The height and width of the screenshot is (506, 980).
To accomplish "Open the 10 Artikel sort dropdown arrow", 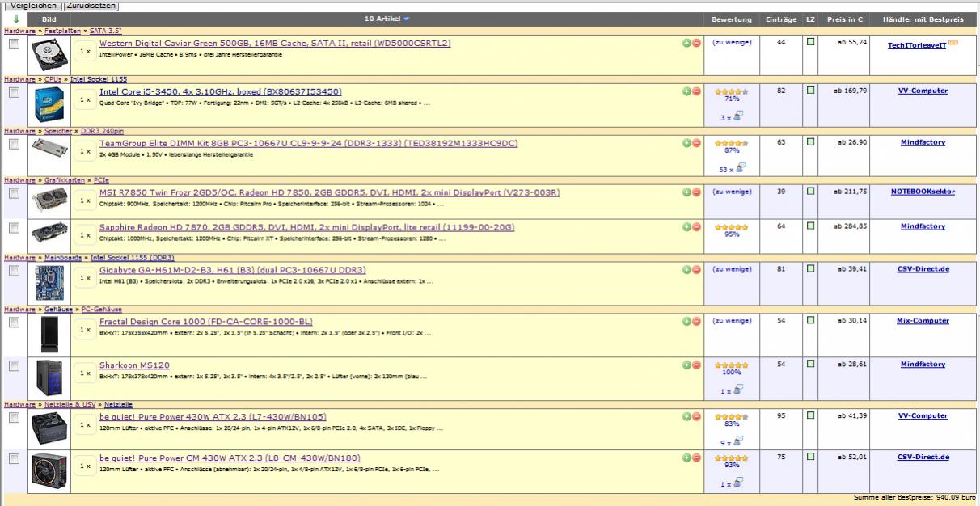I will click(406, 19).
